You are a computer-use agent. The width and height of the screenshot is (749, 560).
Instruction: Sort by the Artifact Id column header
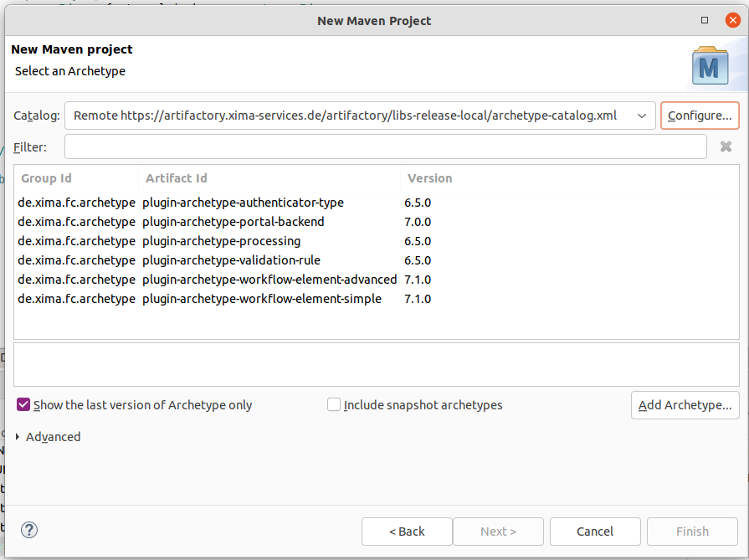tap(269, 178)
